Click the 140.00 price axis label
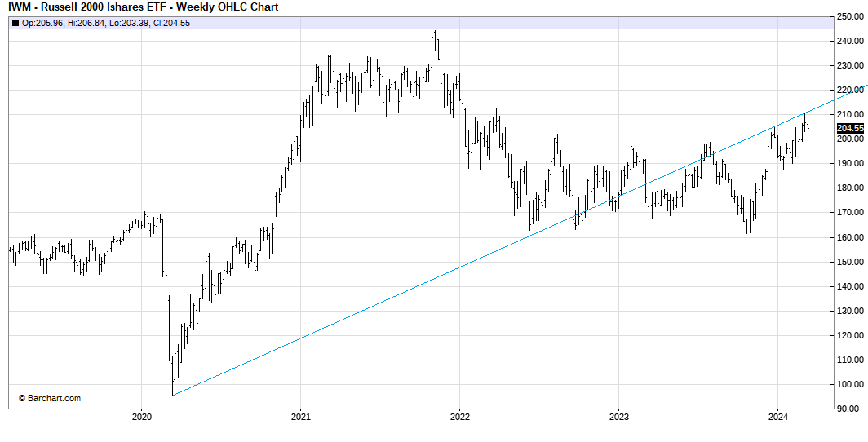The width and height of the screenshot is (868, 442). pos(850,286)
